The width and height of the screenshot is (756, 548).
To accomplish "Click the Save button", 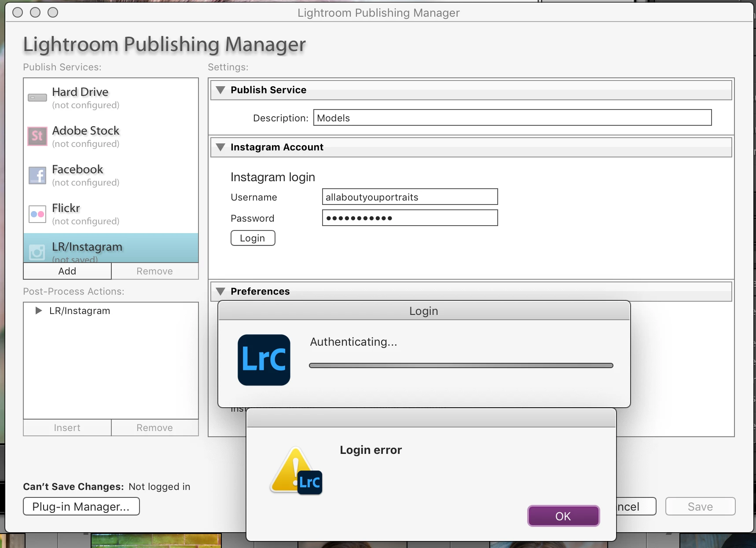I will click(x=700, y=506).
